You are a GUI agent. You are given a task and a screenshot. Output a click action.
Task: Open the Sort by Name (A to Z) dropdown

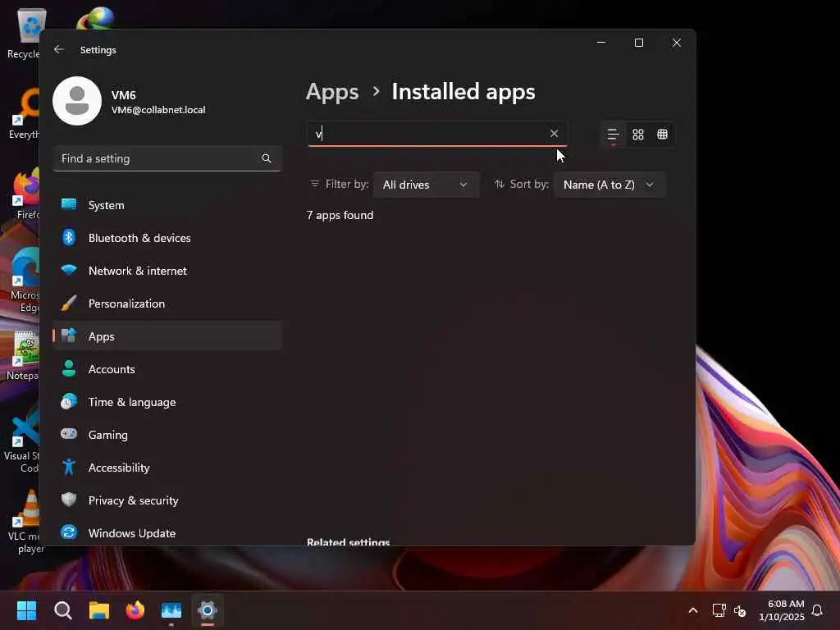point(609,185)
